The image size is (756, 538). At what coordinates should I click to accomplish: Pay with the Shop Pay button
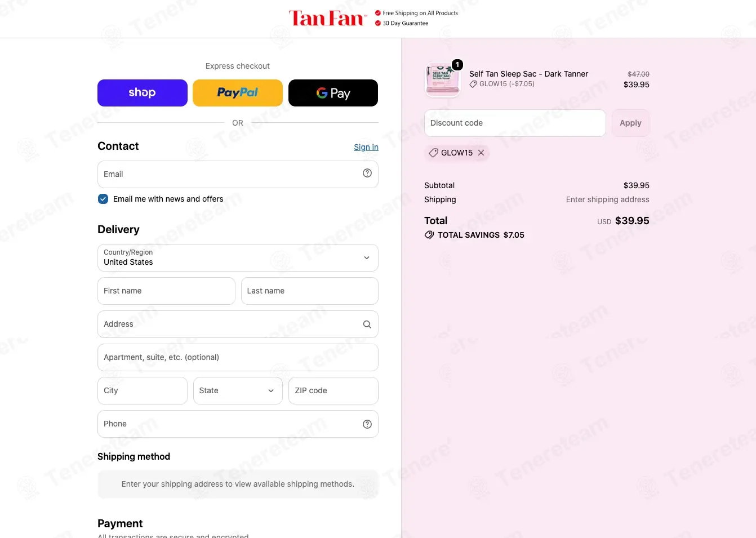(x=143, y=93)
